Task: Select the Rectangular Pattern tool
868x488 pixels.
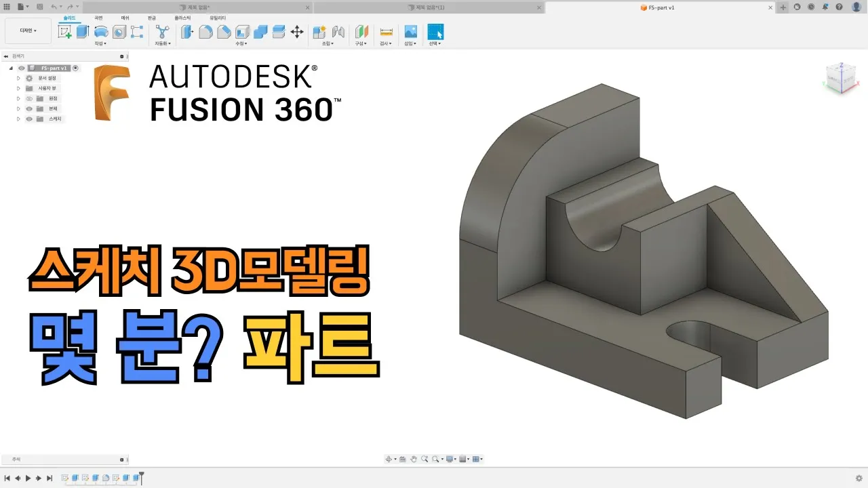Action: point(137,32)
